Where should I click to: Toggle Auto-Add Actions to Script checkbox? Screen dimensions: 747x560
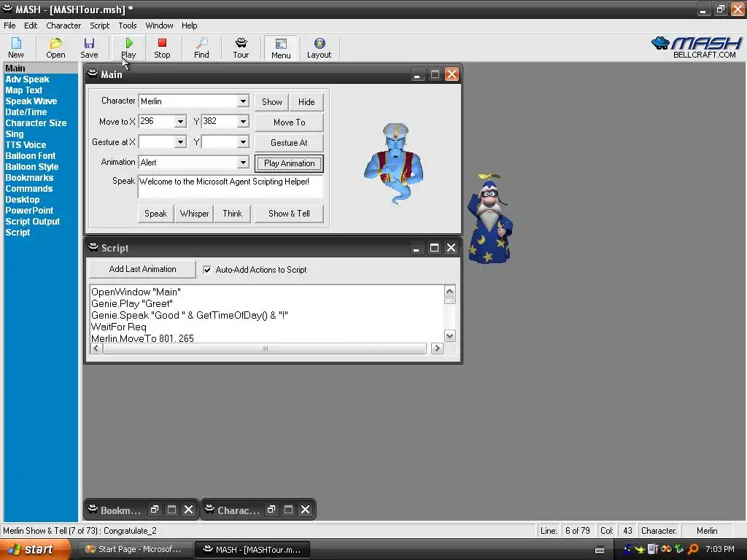[x=207, y=270]
